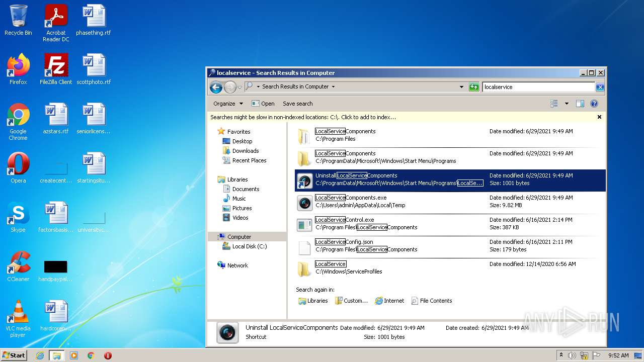
Task: Select LocalServiceConfig.json search result
Action: click(x=450, y=246)
